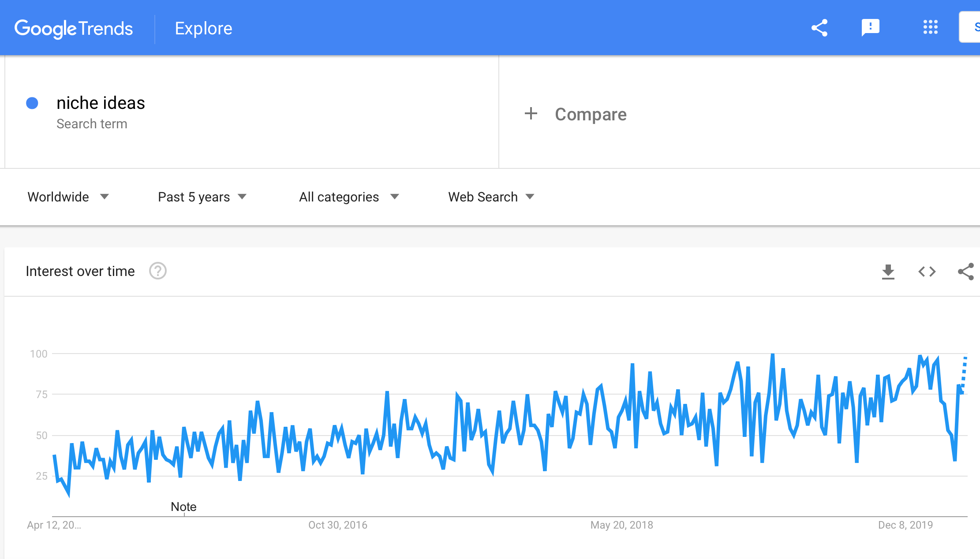Click the peak point at 100 on chart
The height and width of the screenshot is (559, 980).
click(773, 354)
